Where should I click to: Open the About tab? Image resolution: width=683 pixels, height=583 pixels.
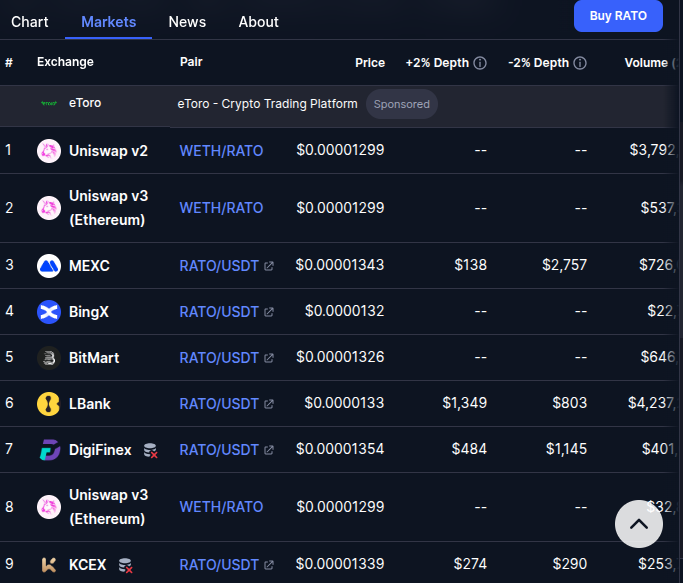click(x=258, y=22)
